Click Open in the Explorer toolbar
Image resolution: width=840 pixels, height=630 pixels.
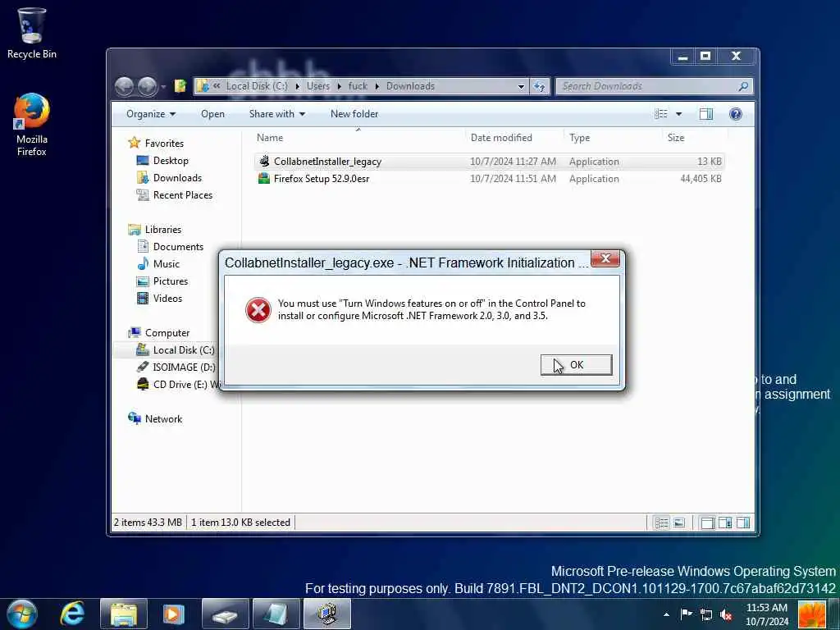212,114
